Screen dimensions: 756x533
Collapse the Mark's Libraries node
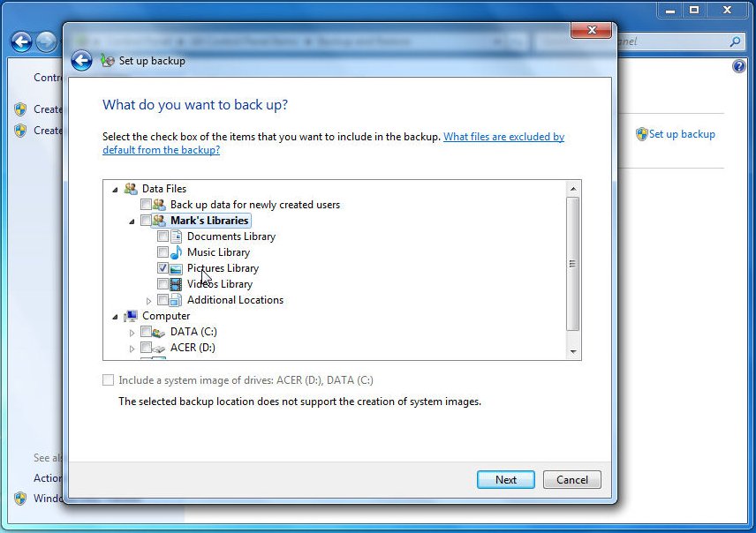[132, 221]
